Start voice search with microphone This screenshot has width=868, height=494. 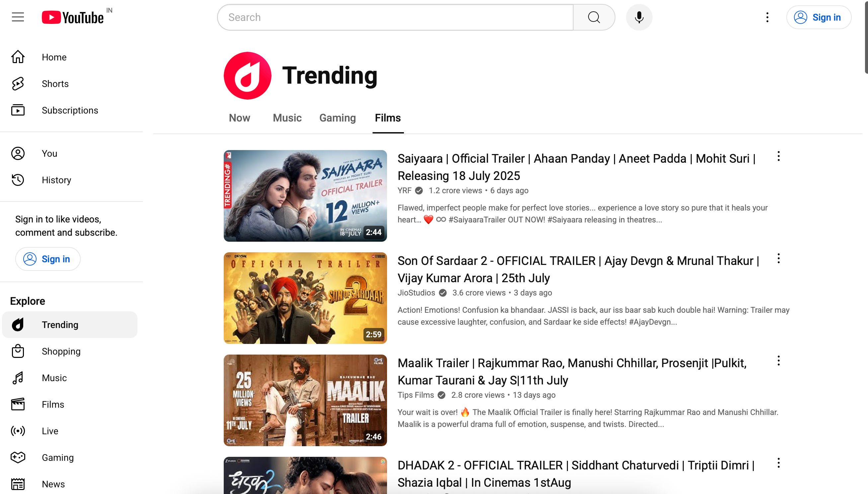(x=639, y=17)
